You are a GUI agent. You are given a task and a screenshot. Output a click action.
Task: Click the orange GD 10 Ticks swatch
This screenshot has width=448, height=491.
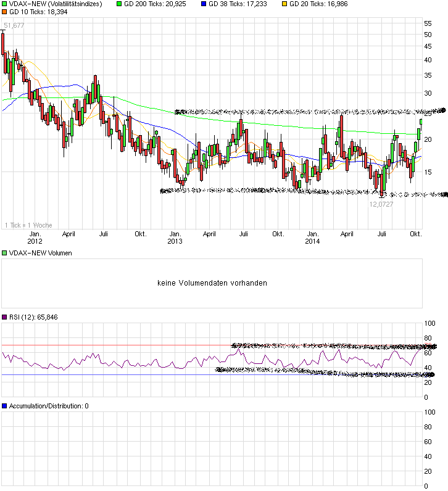(x=4, y=12)
